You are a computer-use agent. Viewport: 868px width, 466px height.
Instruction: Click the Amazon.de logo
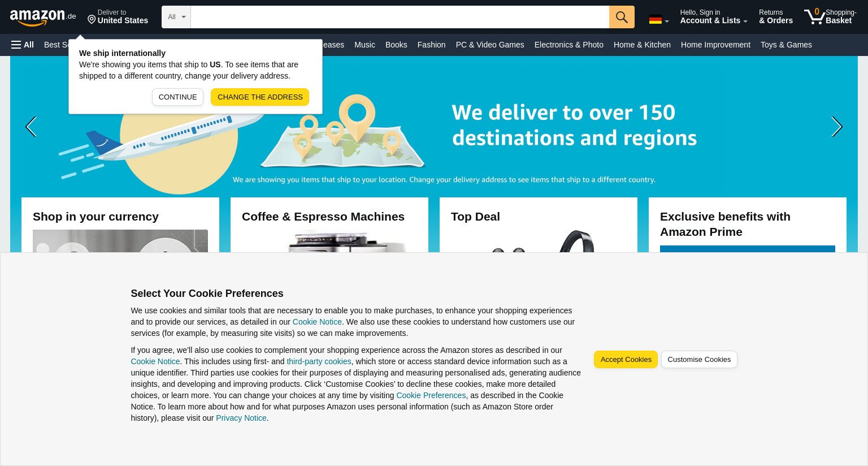[43, 17]
